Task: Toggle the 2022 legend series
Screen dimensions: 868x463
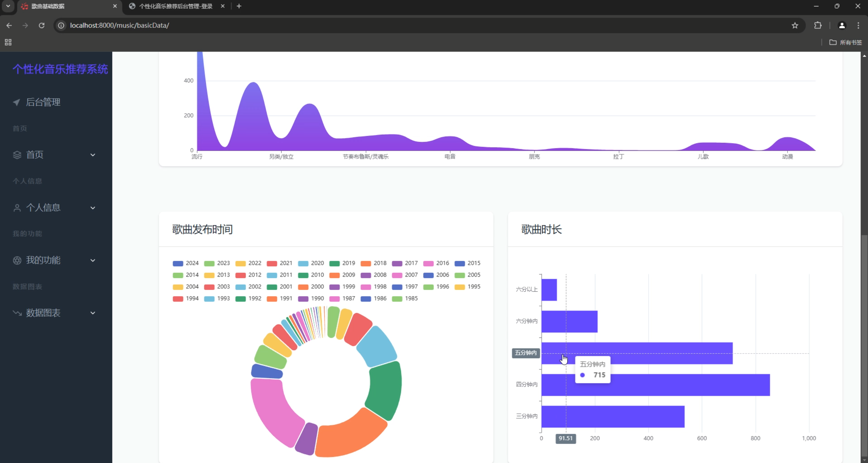Action: tap(248, 263)
